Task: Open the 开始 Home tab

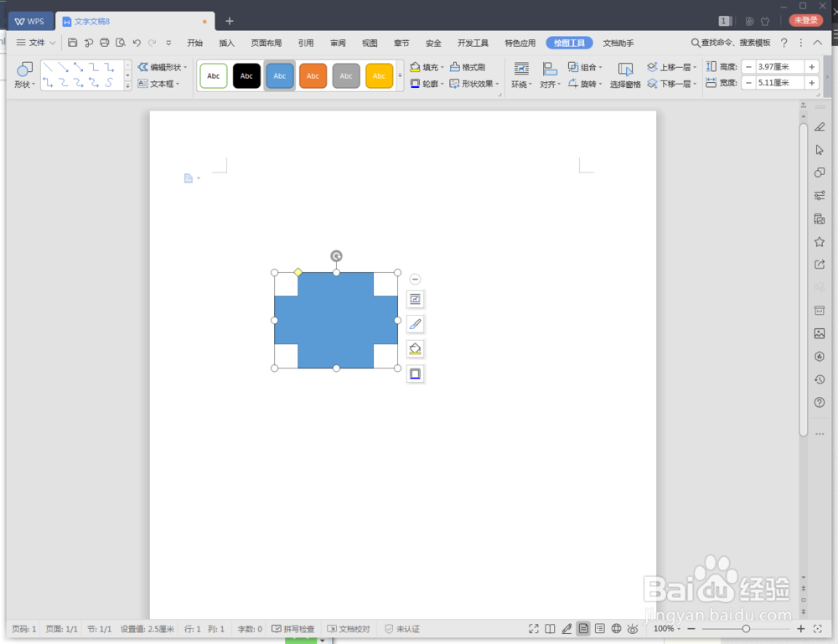Action: (195, 44)
